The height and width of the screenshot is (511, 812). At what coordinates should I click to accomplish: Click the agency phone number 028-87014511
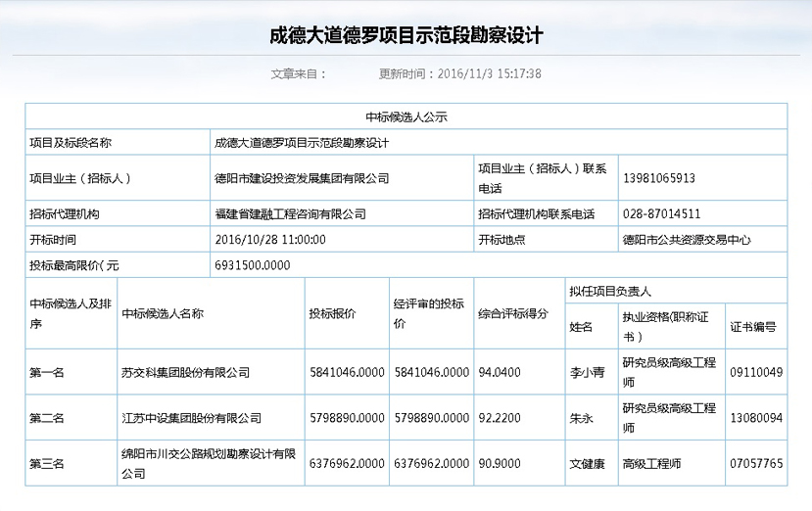tap(661, 213)
